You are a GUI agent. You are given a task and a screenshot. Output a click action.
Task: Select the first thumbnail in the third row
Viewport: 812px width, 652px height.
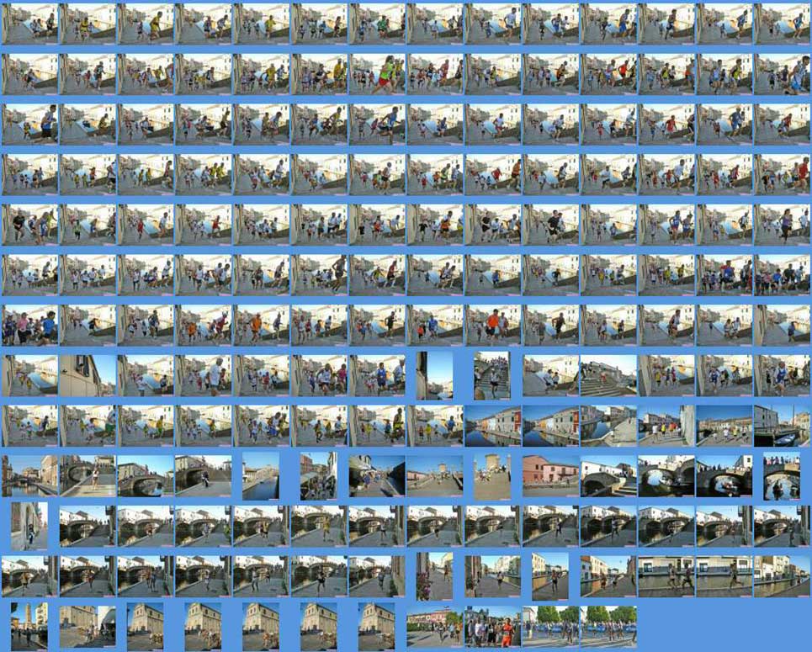(30, 125)
